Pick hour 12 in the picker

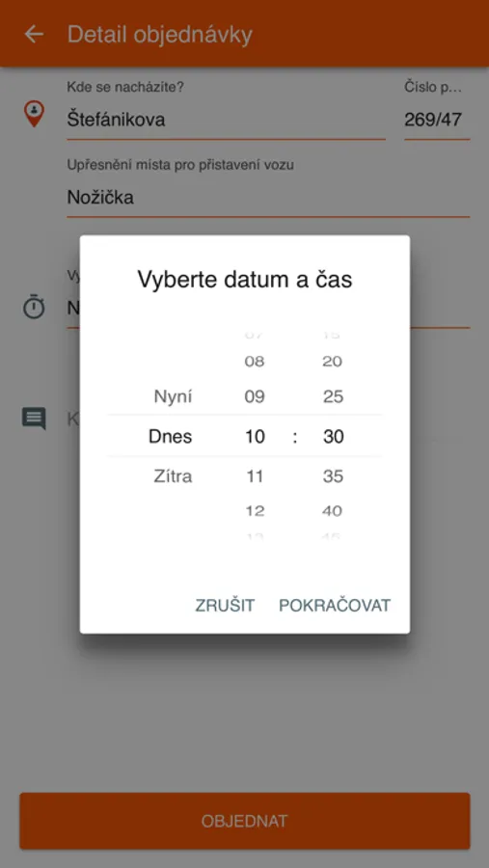[x=255, y=510]
